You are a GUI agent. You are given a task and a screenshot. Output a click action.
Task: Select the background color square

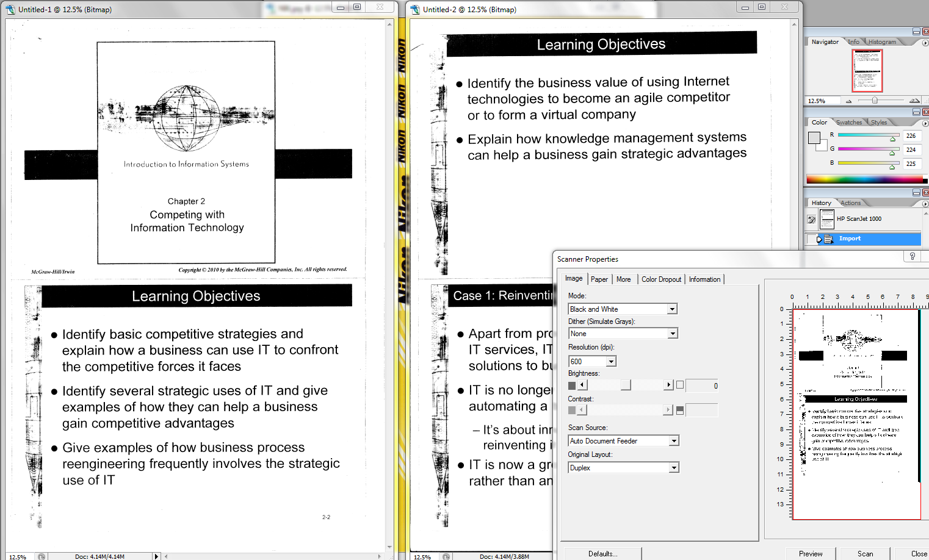click(x=822, y=145)
